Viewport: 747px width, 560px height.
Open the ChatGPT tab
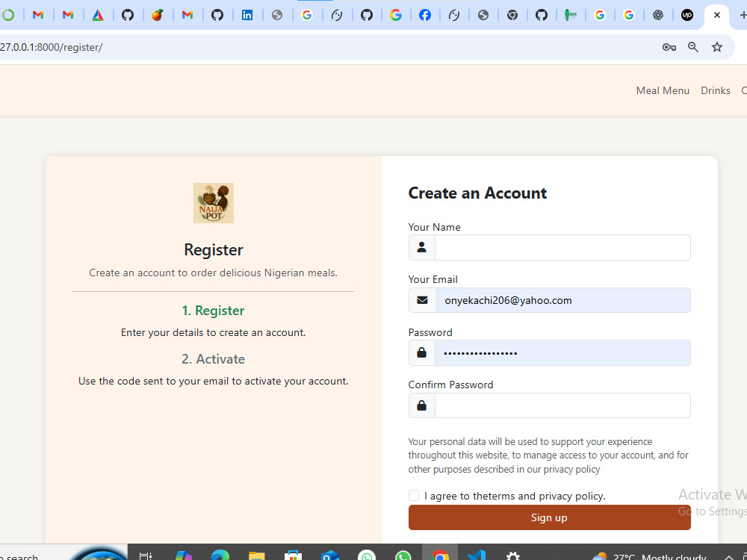[x=658, y=15]
